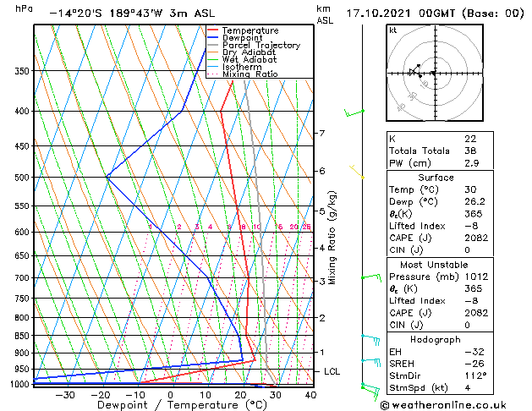Click the StmSpd (kt) value 4
This screenshot has height=411, width=532.
468,388
